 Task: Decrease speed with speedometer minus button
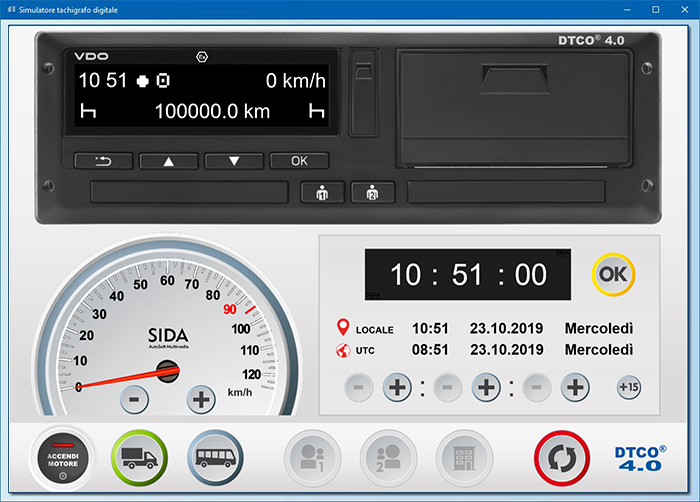[134, 399]
